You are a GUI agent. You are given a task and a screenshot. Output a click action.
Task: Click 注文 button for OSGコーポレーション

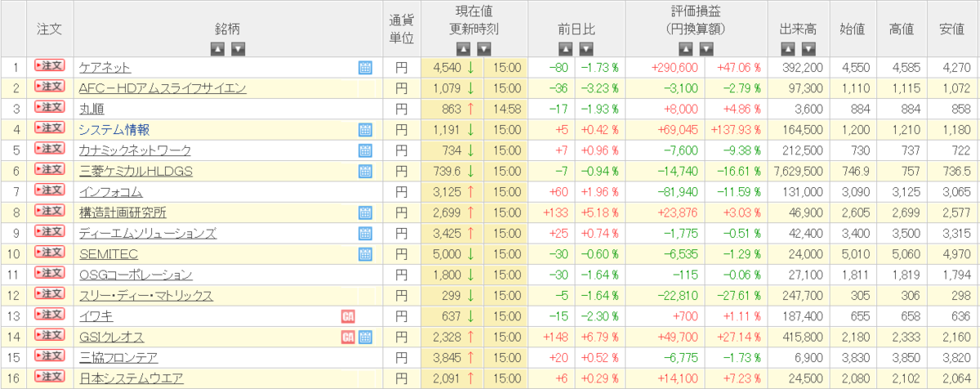pos(49,274)
